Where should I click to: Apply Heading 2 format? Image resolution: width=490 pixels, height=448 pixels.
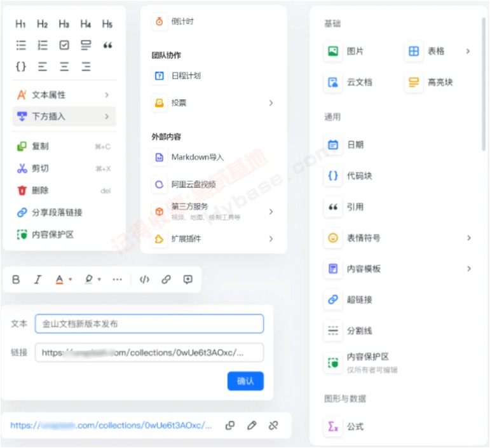point(42,24)
